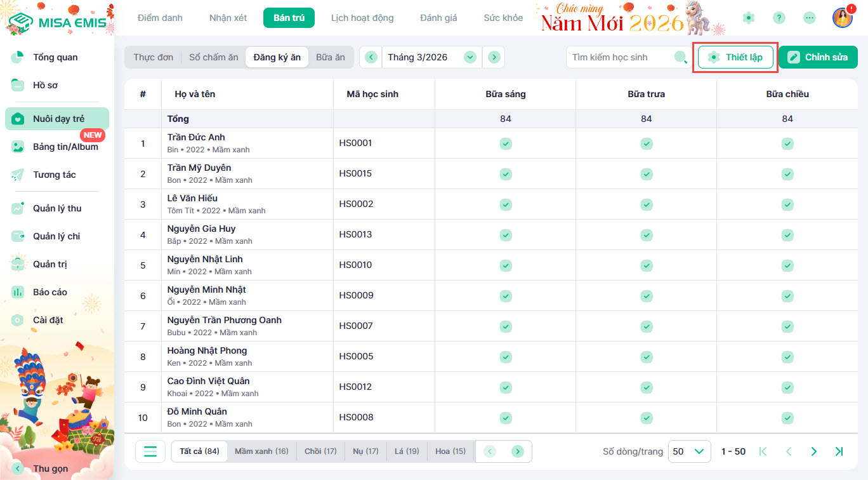Go to previous month arrow
868x480 pixels.
click(371, 57)
